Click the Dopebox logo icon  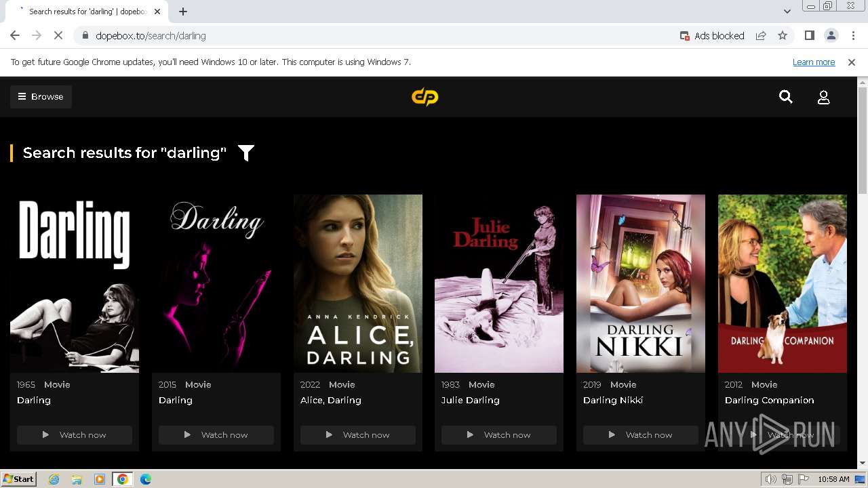point(425,97)
